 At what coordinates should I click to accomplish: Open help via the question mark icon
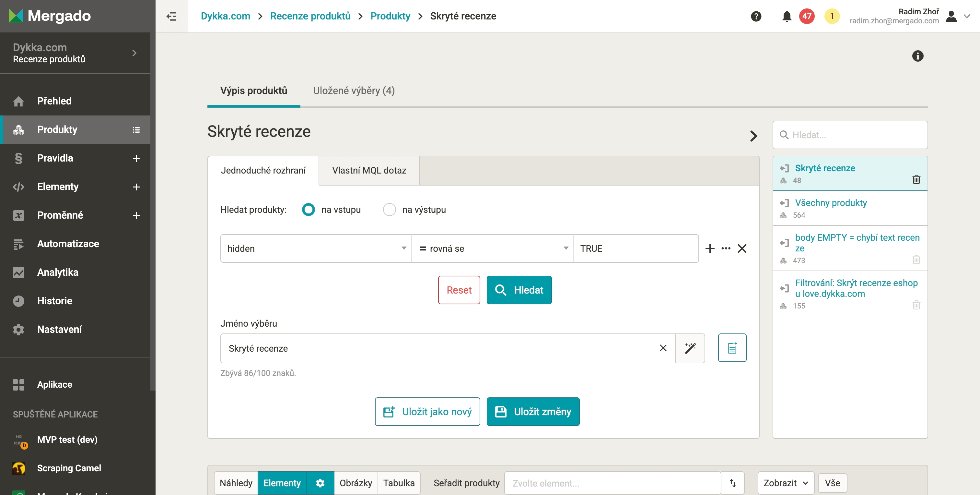(x=756, y=16)
